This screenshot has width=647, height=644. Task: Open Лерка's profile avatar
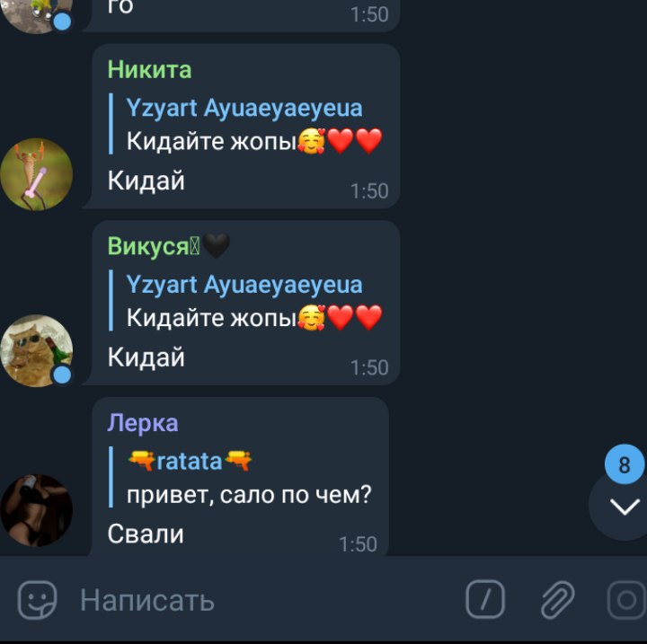pyautogui.click(x=36, y=510)
